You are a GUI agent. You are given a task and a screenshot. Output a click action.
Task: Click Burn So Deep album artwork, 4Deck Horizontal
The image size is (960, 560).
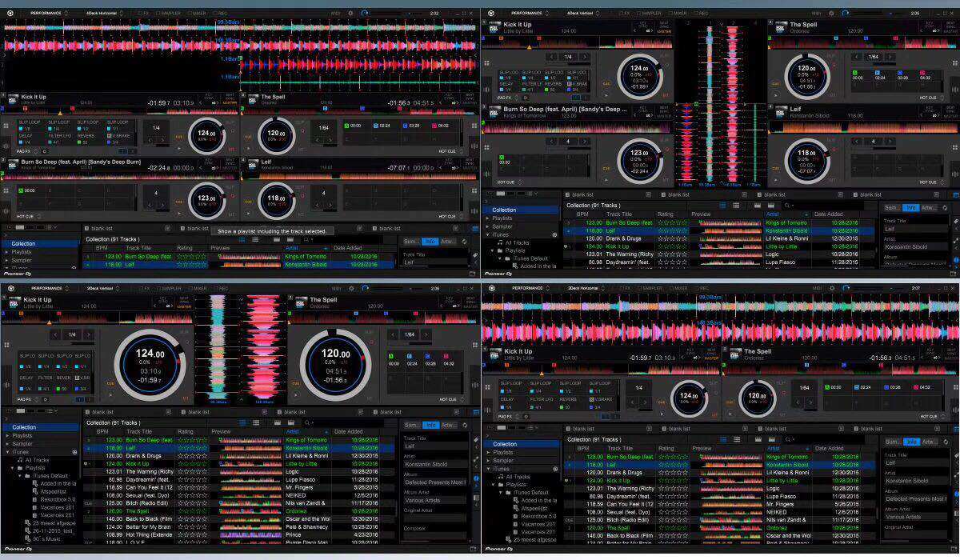(13, 164)
